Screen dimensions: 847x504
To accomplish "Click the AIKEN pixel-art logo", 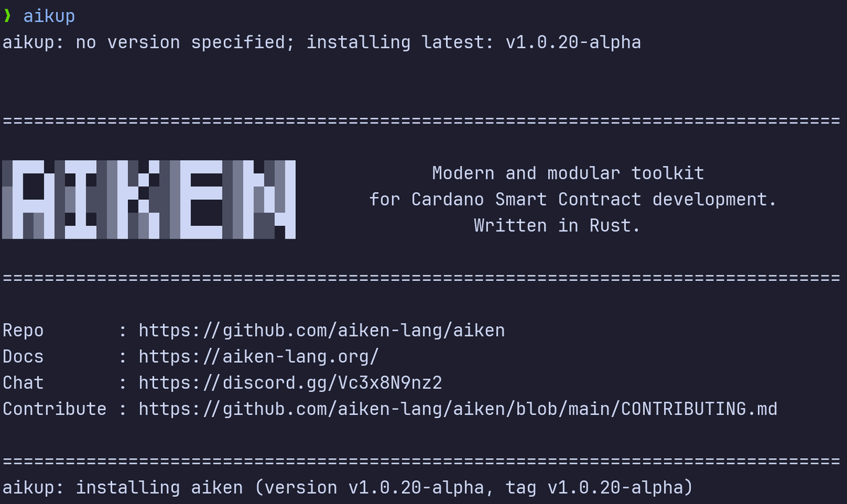I will 149,200.
